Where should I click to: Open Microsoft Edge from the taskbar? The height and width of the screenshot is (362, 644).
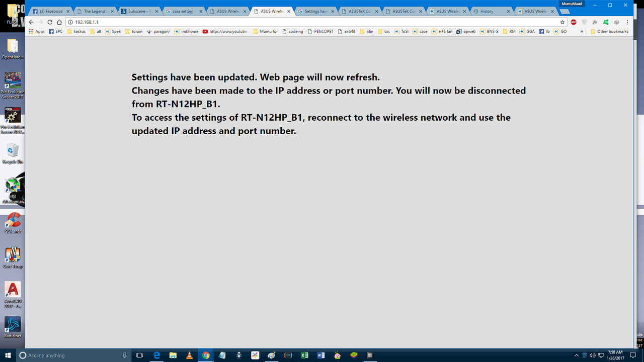156,355
